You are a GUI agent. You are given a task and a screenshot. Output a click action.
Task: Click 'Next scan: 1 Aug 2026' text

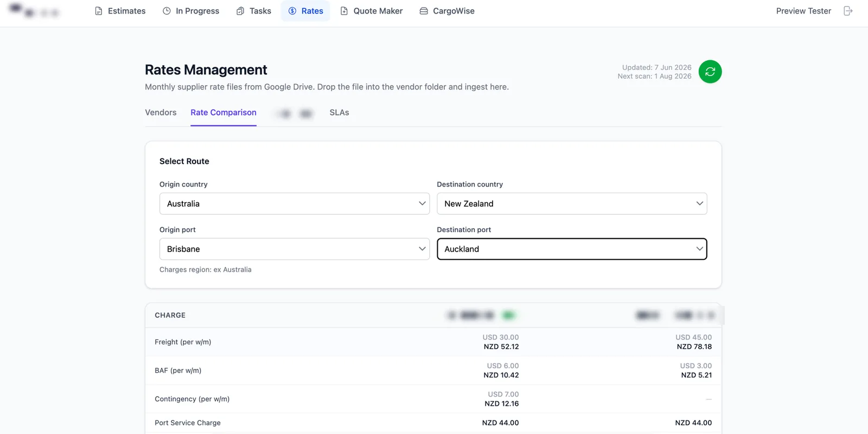click(x=654, y=76)
